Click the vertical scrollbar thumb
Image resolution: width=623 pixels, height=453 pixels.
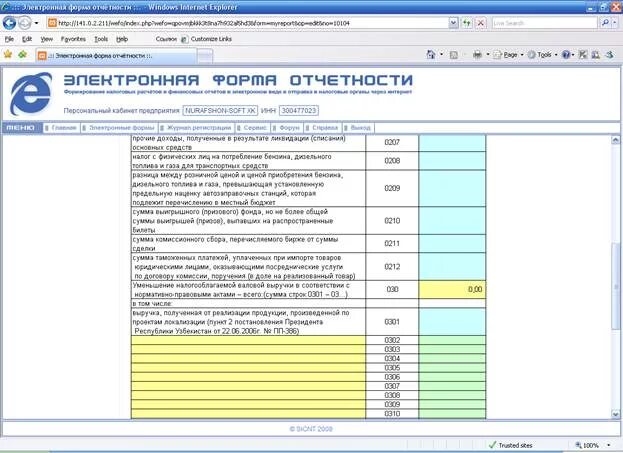(x=615, y=286)
